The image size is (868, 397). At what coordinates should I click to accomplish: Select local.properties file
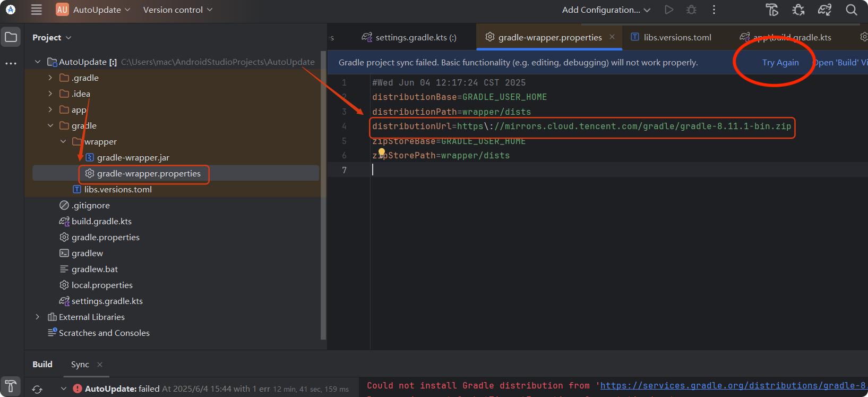pos(102,285)
